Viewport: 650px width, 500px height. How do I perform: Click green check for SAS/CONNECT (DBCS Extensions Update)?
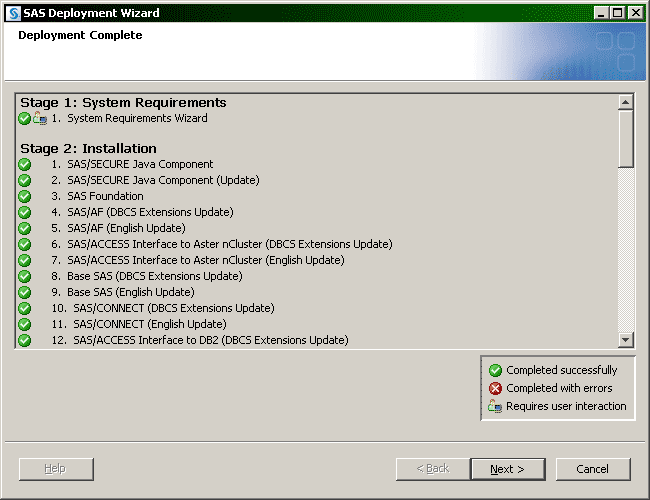[24, 308]
